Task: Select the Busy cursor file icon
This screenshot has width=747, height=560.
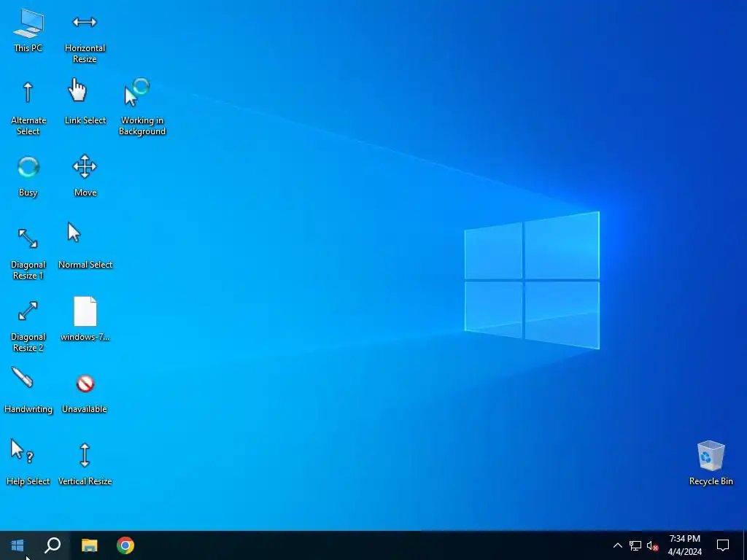Action: click(x=28, y=176)
